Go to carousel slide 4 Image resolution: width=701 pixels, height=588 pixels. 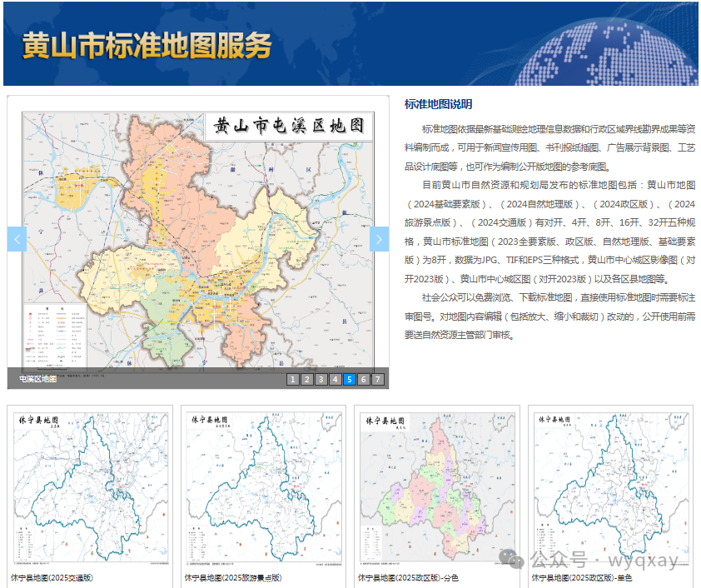point(336,379)
